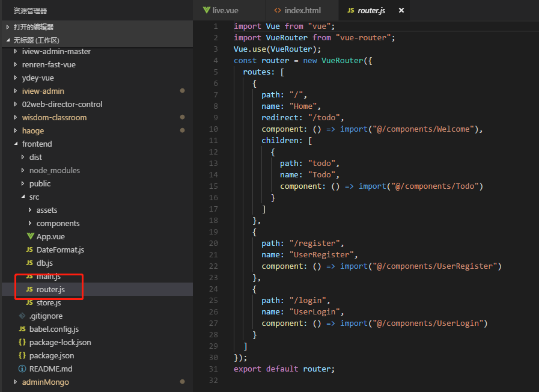Open the adminMongo folder
This screenshot has width=539, height=392.
click(45, 382)
